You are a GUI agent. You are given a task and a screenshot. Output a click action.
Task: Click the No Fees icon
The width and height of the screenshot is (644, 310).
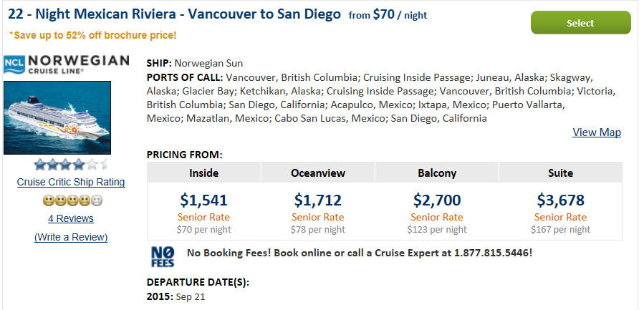[x=163, y=256]
